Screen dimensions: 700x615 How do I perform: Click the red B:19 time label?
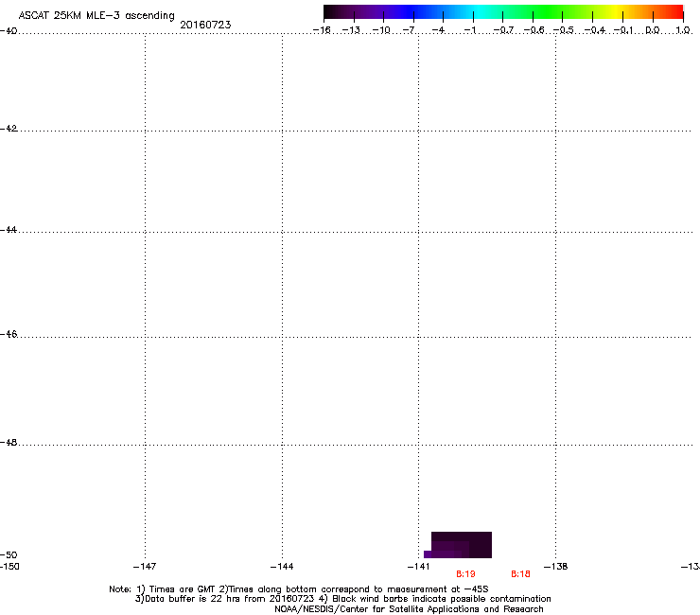pyautogui.click(x=465, y=574)
